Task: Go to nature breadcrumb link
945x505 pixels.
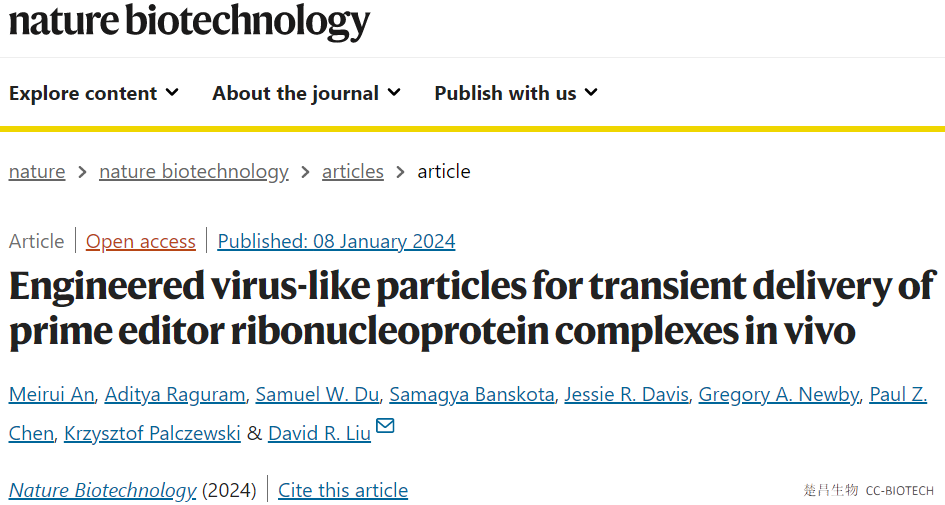Action: click(37, 172)
